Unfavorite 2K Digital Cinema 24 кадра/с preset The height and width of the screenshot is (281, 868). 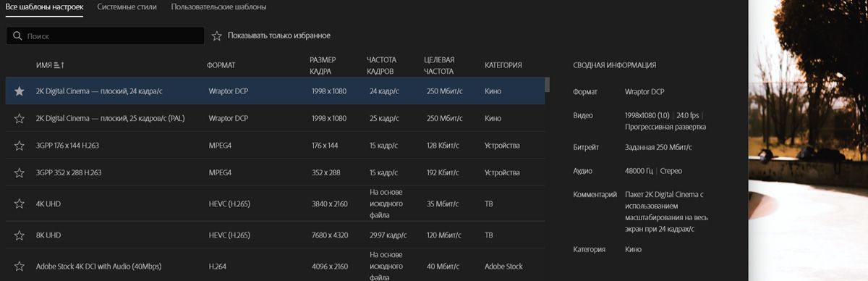pos(20,91)
